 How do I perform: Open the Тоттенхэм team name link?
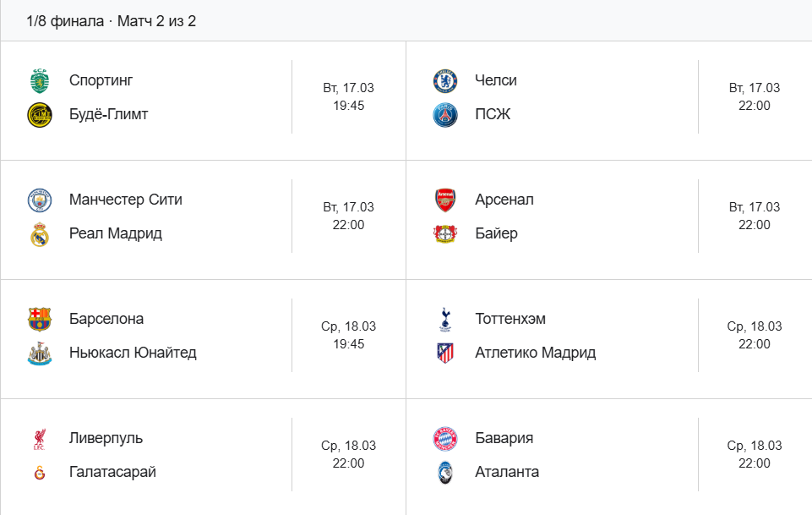[x=510, y=319]
